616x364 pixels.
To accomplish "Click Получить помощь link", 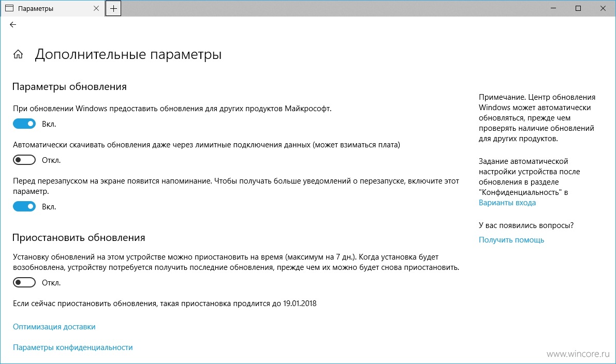I will [511, 240].
